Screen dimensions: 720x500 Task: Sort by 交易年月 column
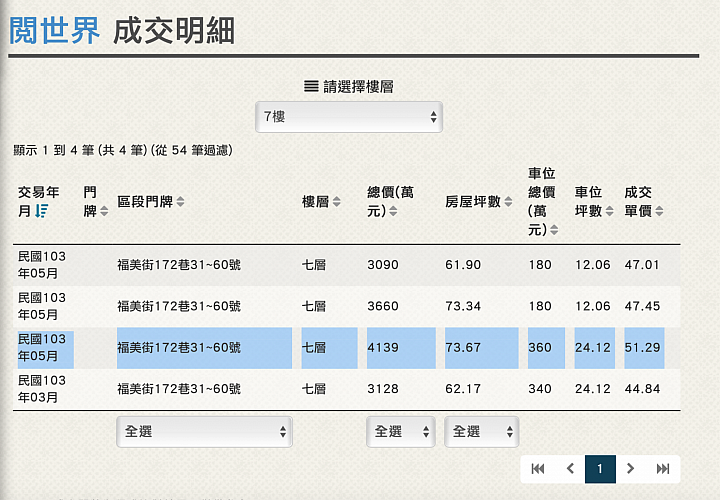(42, 211)
